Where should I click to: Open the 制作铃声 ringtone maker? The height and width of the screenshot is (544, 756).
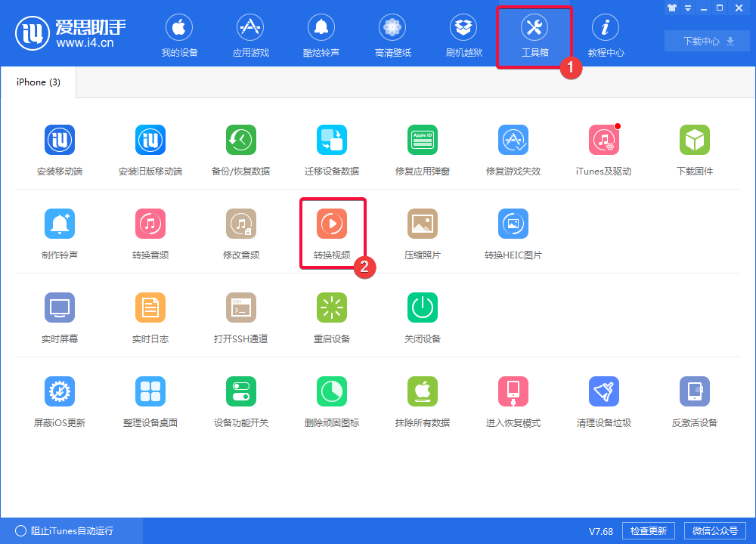point(60,232)
